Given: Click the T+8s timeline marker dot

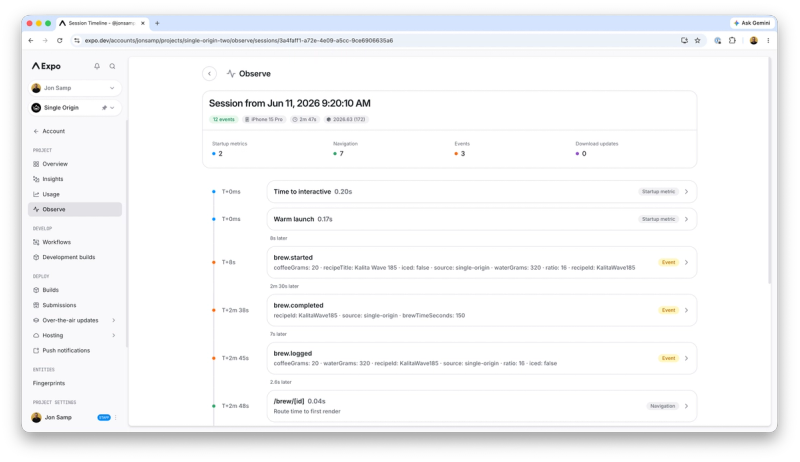Looking at the screenshot, I should (x=214, y=262).
